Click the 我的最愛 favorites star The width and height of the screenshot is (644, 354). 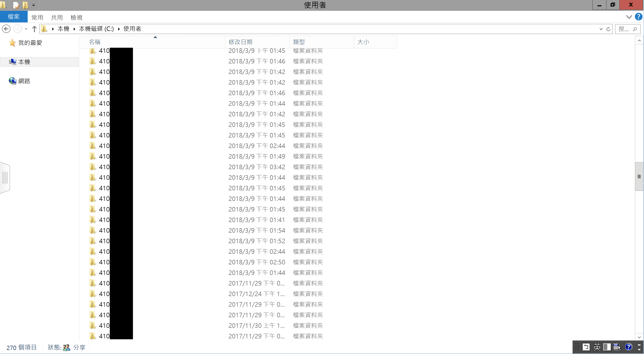[12, 43]
